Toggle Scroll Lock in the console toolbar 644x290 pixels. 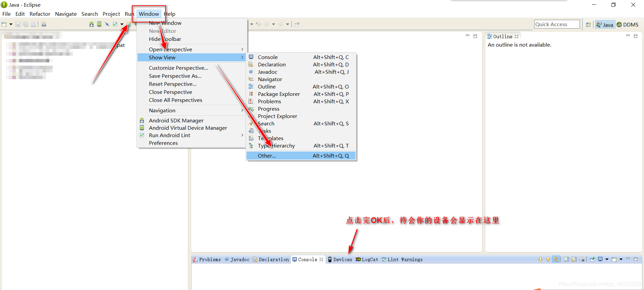click(574, 259)
